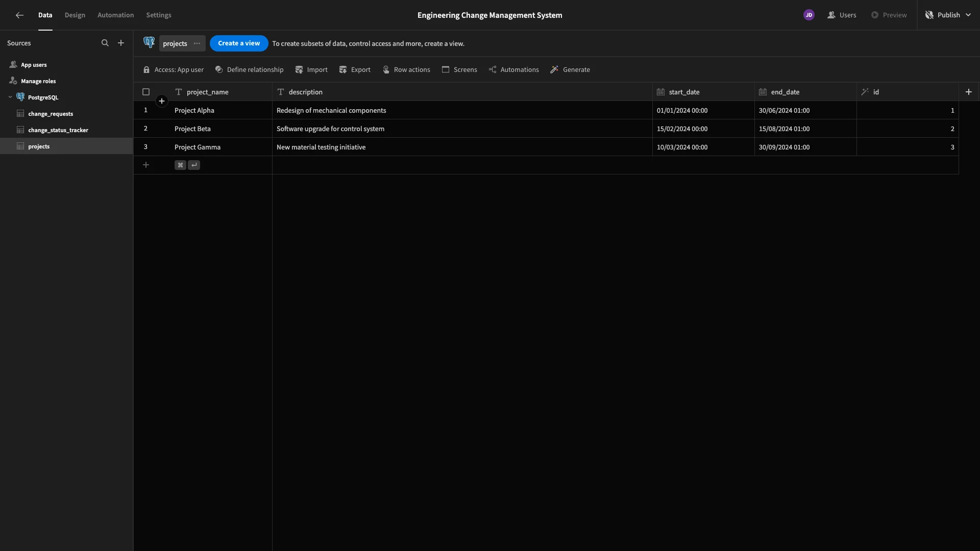Click id cell of Project Gamma row

point(908,147)
